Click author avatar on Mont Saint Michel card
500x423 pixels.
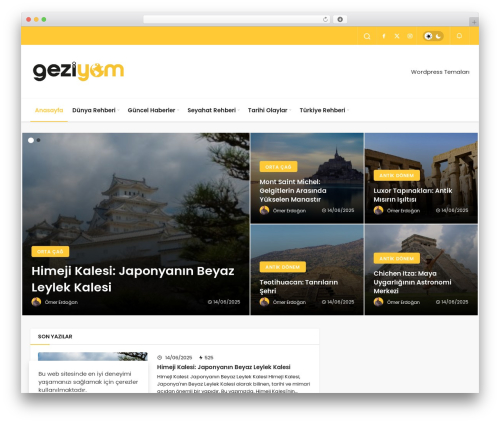(x=264, y=210)
